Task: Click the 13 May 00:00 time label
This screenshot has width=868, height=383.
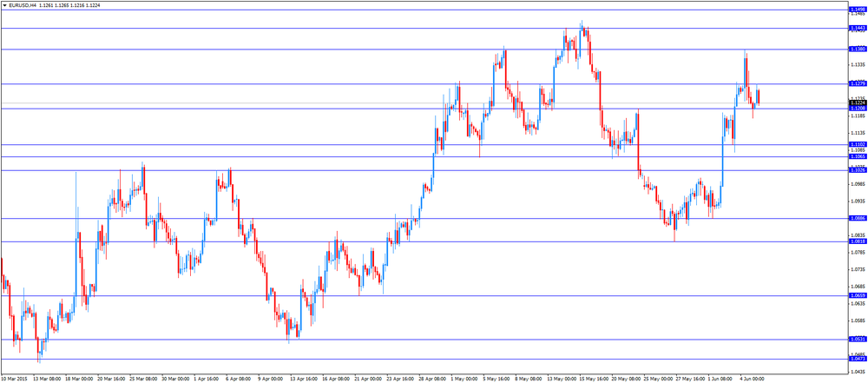Action: pyautogui.click(x=562, y=379)
